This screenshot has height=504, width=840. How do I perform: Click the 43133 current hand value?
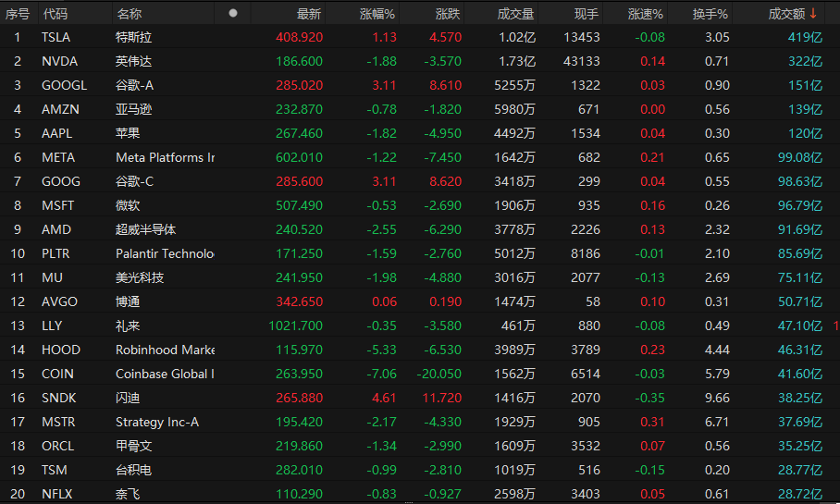pyautogui.click(x=581, y=61)
